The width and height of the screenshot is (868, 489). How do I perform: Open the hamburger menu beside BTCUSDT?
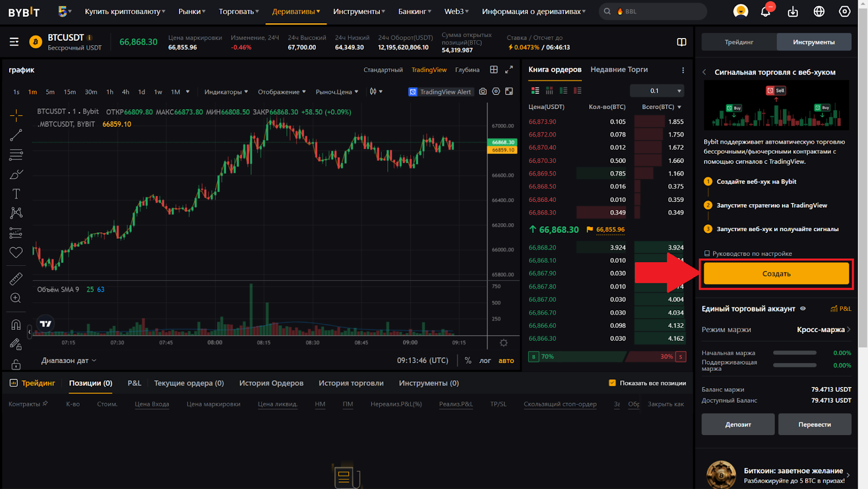click(14, 42)
